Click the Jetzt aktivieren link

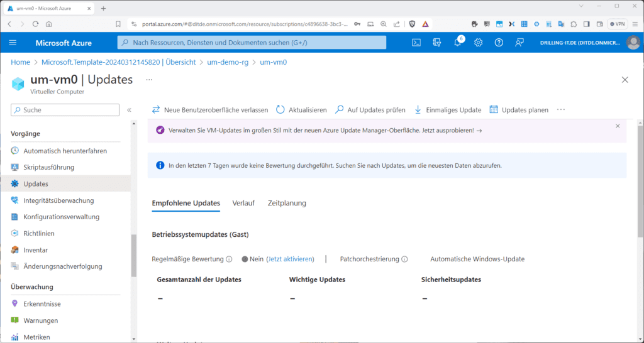pos(290,259)
